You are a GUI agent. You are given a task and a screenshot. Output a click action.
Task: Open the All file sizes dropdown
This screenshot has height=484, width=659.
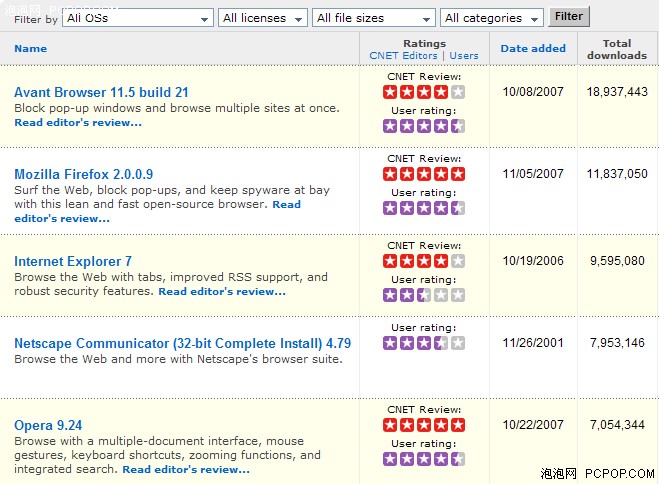click(374, 18)
